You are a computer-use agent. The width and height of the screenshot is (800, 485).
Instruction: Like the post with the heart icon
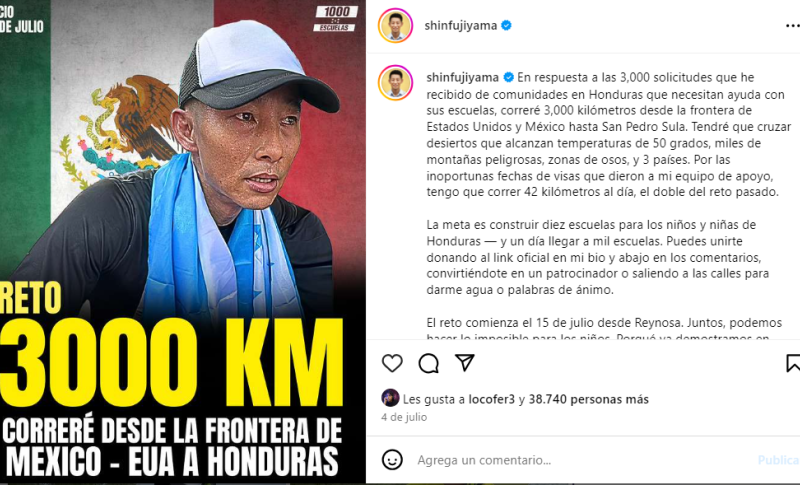pos(392,363)
